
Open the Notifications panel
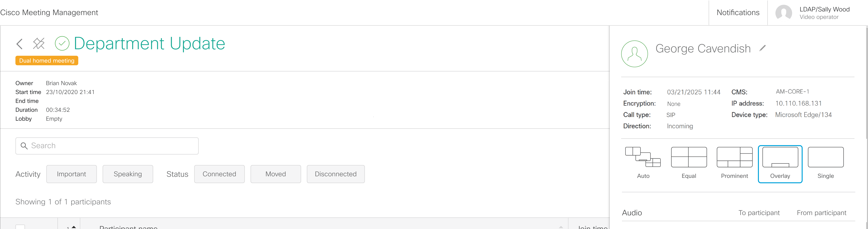coord(738,12)
